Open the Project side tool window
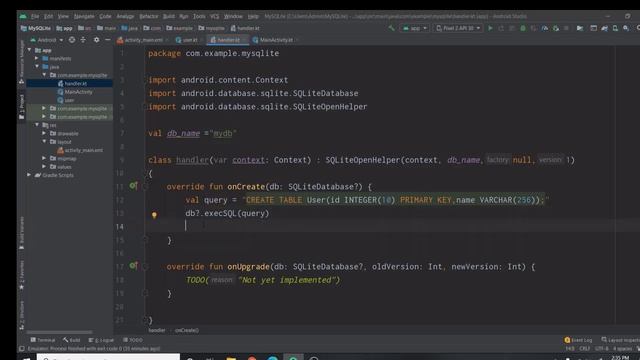Screen dimensions: 640x360 22,107
